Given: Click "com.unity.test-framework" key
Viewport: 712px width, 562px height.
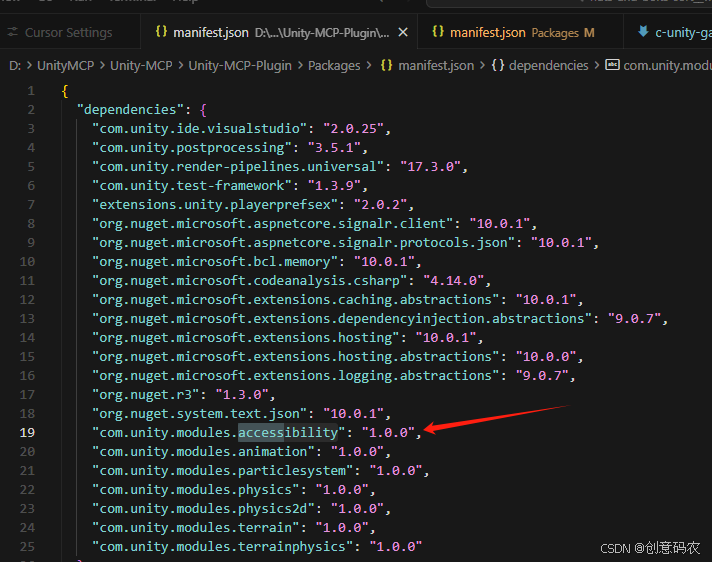Looking at the screenshot, I should click(192, 186).
